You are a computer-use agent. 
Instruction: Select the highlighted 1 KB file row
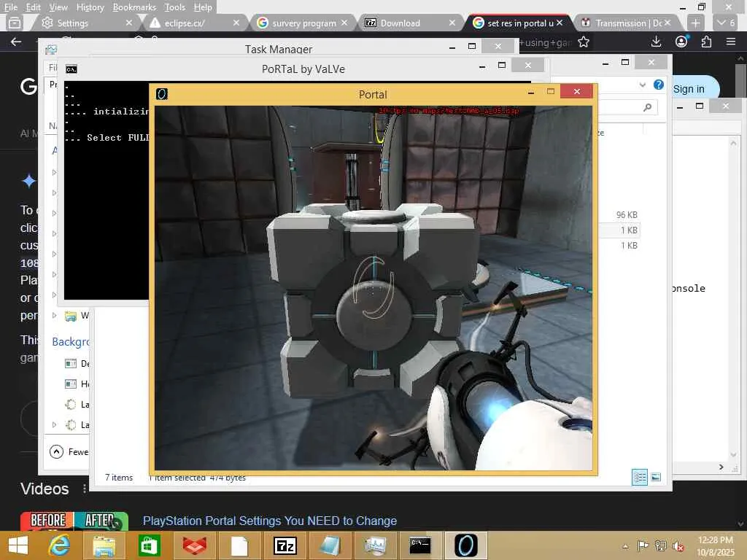point(619,230)
